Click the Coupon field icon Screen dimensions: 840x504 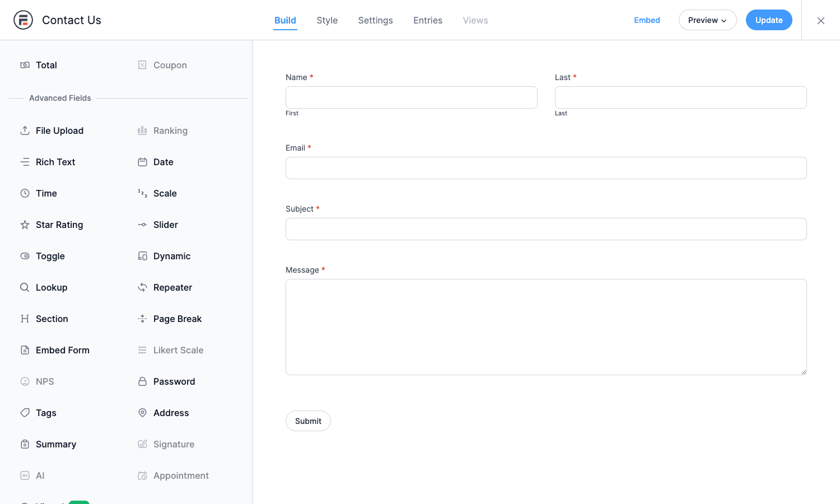point(142,65)
